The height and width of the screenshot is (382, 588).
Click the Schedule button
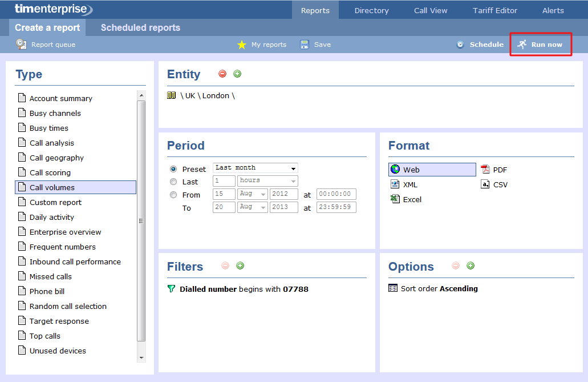pyautogui.click(x=480, y=45)
